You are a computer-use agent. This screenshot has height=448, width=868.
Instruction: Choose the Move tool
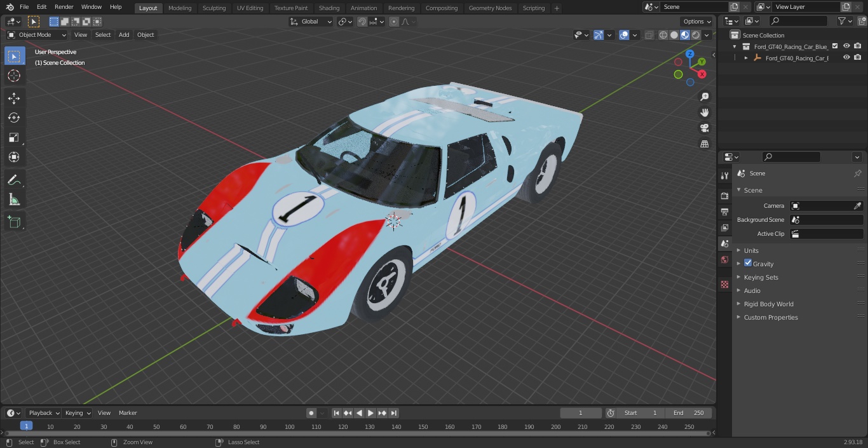point(14,98)
